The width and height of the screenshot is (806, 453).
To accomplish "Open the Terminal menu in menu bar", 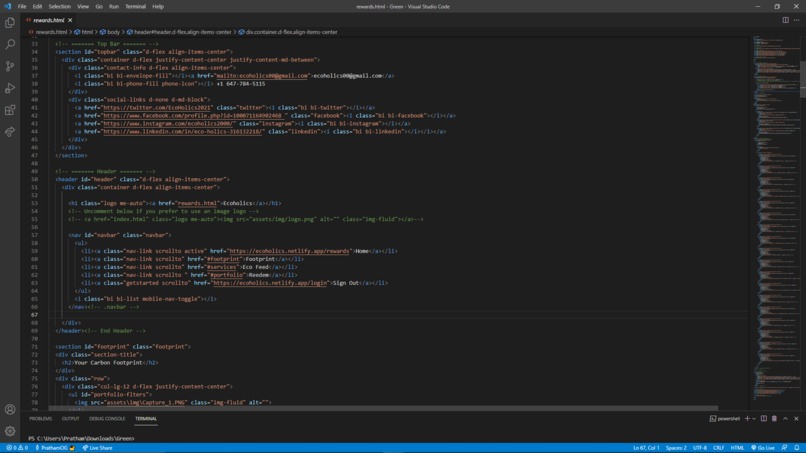I will click(x=135, y=6).
